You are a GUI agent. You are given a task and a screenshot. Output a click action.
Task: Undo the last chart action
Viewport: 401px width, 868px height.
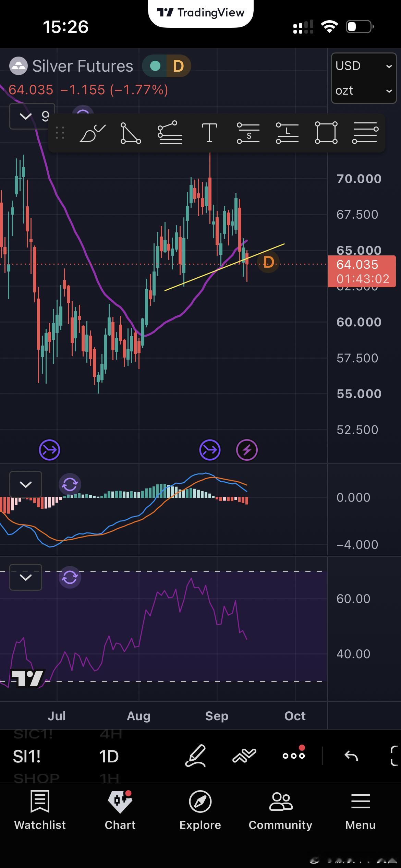[351, 756]
